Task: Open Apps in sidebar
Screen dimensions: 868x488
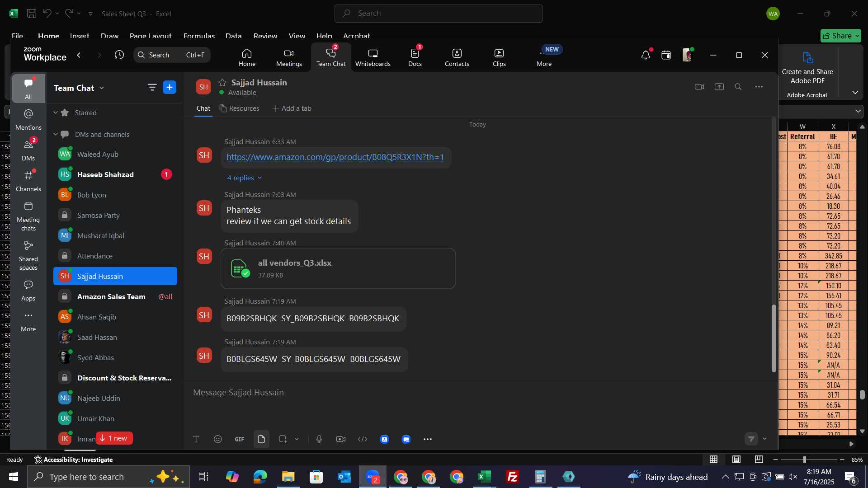Action: pos(28,291)
